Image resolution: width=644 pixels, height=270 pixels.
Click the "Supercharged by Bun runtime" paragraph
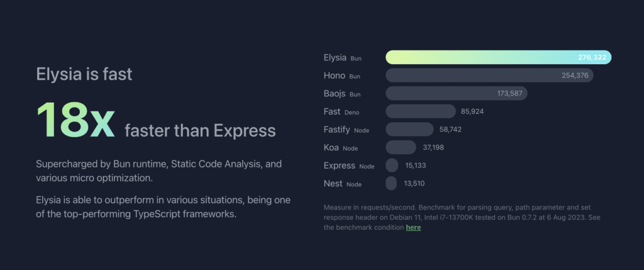(159, 171)
